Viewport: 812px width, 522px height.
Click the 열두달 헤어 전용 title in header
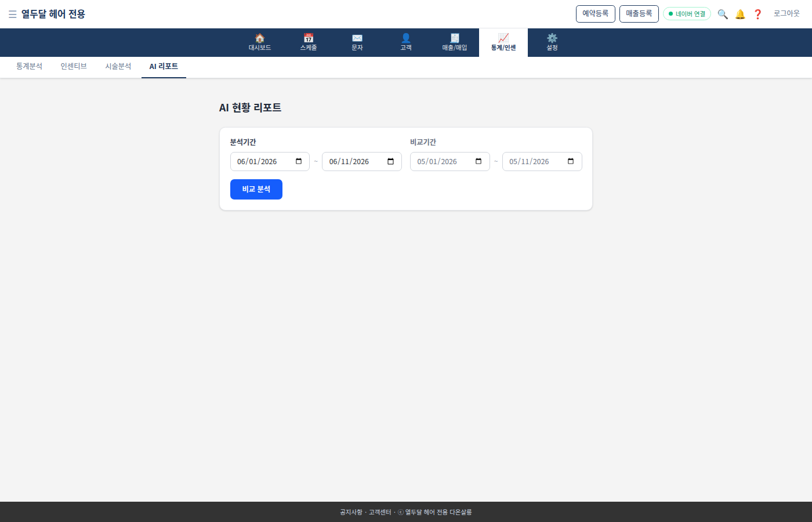(53, 14)
